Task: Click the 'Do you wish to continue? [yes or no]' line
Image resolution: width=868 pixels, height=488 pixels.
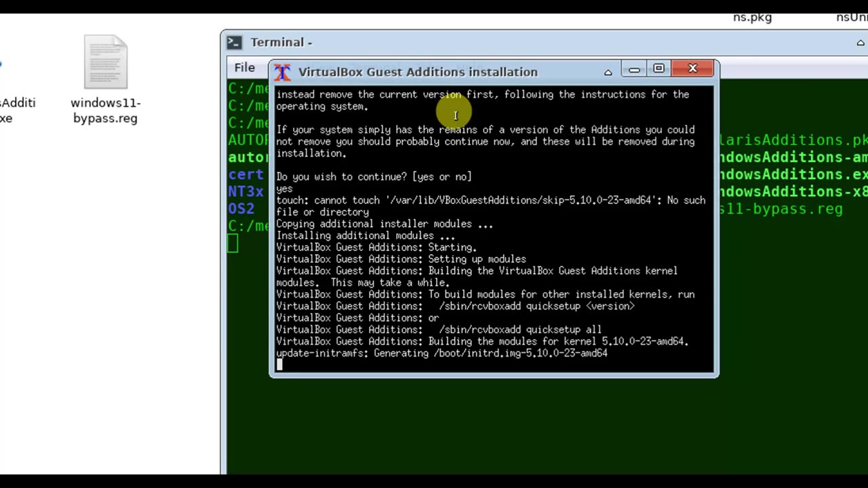Action: (374, 177)
